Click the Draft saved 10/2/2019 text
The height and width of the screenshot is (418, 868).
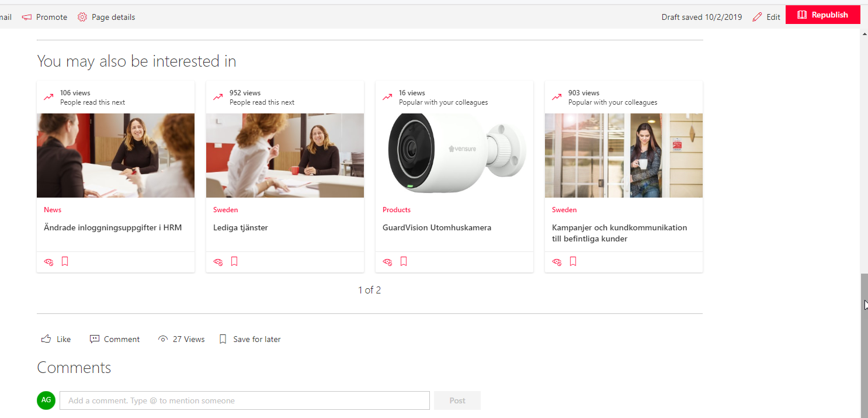[x=702, y=17]
